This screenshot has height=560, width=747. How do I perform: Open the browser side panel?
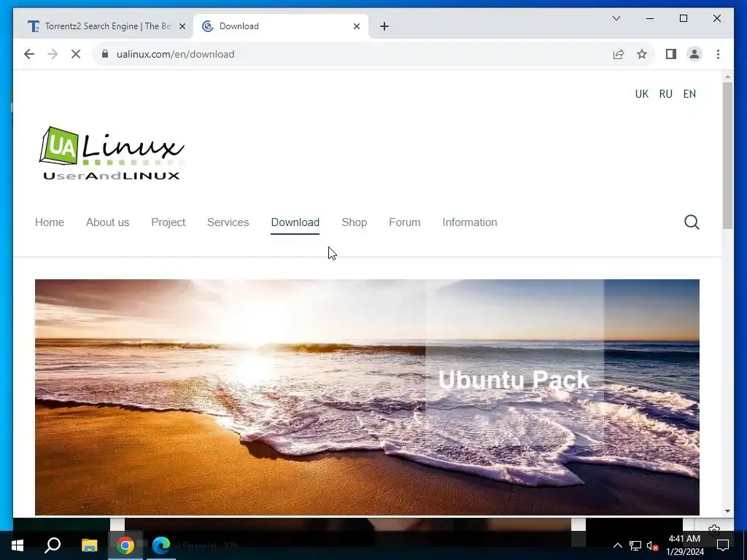671,54
